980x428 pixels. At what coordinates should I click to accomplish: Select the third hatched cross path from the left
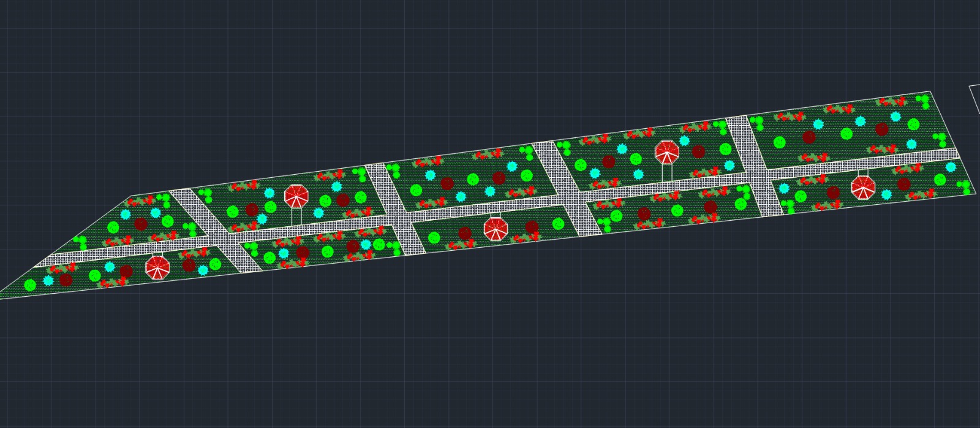click(x=567, y=188)
